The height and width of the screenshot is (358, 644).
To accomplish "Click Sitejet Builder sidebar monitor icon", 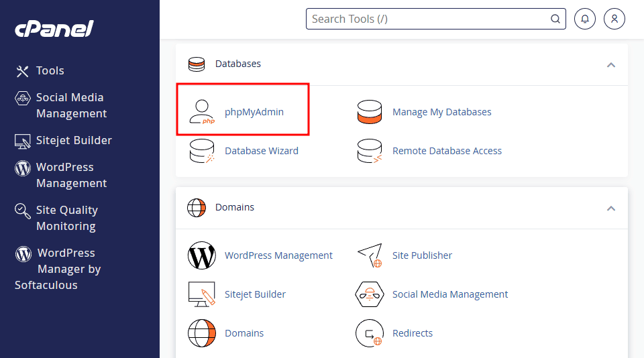I will tap(23, 141).
